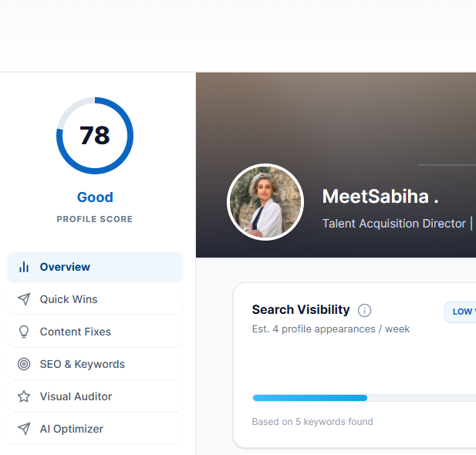This screenshot has height=455, width=476.
Task: Click the Talent Acquisition Director headline
Action: [393, 224]
